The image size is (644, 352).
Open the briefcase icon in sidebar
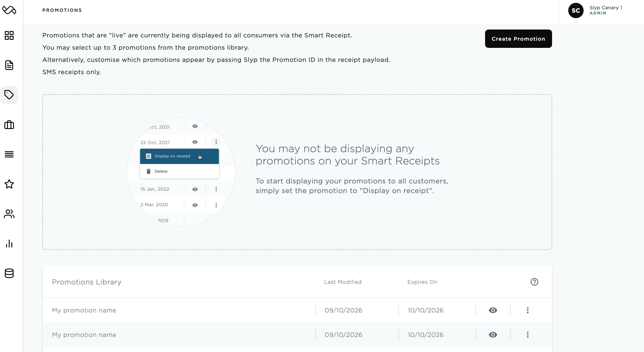click(x=9, y=125)
